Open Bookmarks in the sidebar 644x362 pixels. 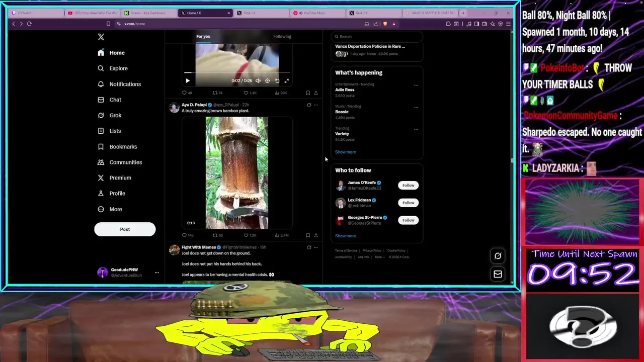pyautogui.click(x=118, y=146)
